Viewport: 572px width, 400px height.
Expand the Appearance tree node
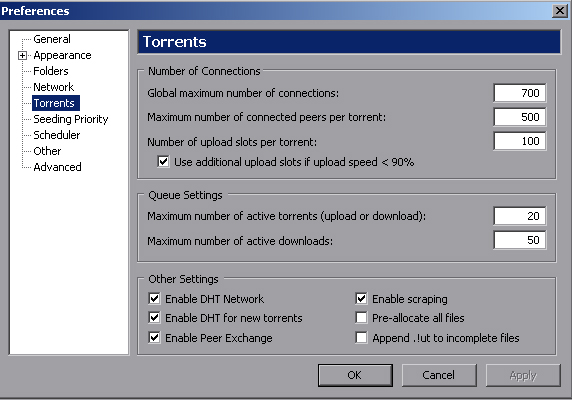tap(23, 55)
